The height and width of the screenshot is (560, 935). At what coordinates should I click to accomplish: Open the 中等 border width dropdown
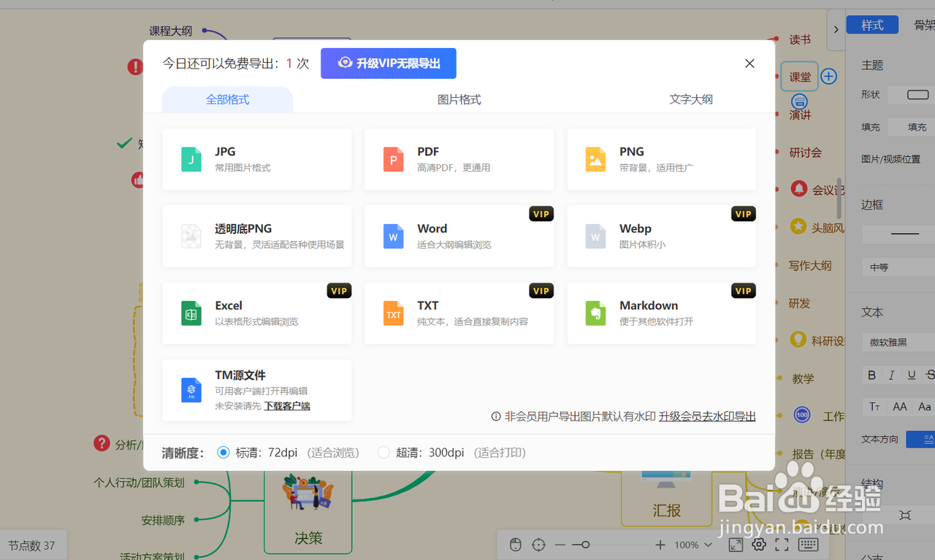(898, 267)
